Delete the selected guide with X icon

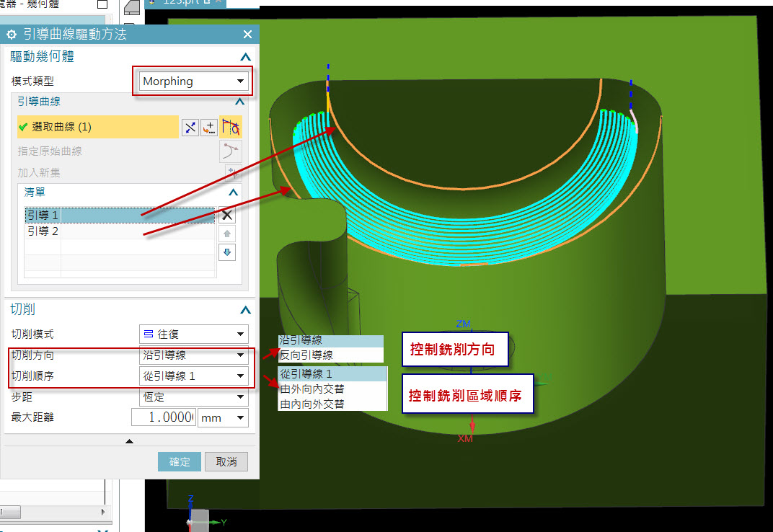(227, 215)
